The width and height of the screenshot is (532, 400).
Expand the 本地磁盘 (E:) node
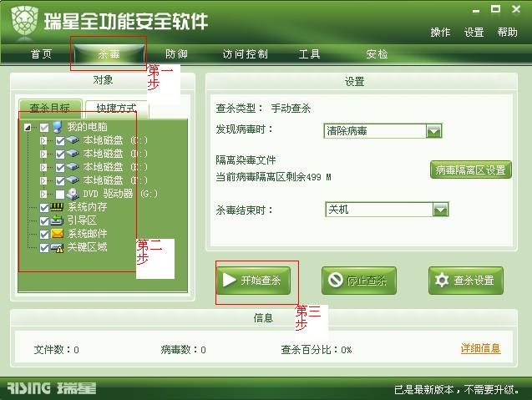pos(43,167)
